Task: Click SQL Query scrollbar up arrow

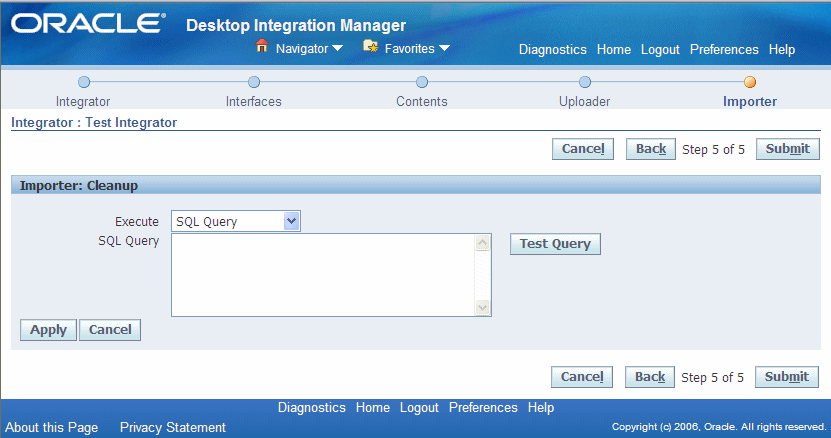Action: click(x=482, y=243)
